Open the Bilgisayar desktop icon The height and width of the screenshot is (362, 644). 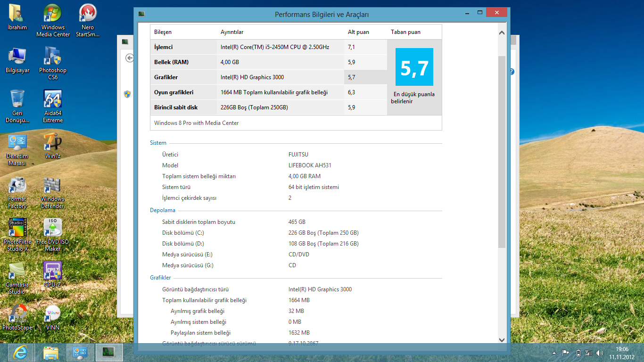[x=17, y=60]
